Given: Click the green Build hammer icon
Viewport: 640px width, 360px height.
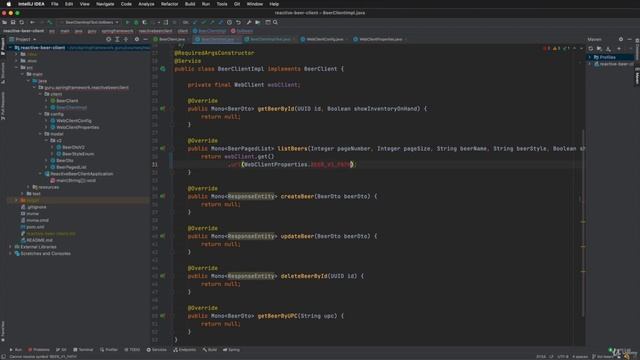Looking at the screenshot, I should click(x=50, y=22).
